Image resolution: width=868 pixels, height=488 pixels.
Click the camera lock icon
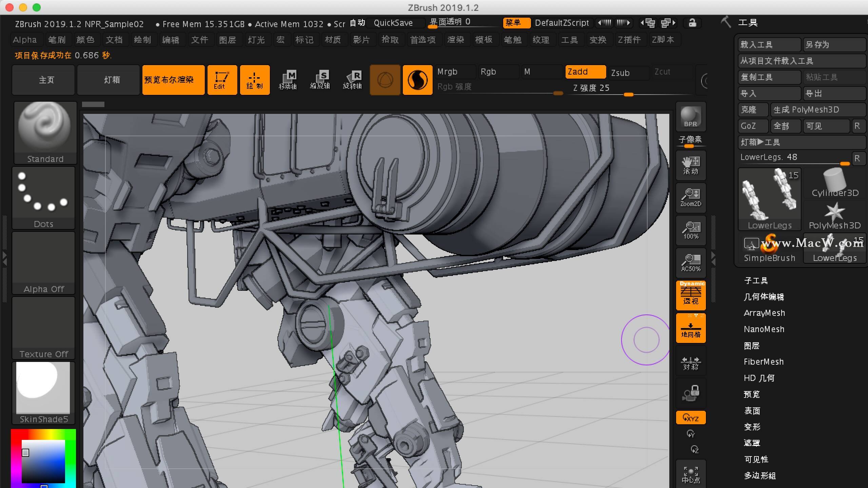point(691,393)
